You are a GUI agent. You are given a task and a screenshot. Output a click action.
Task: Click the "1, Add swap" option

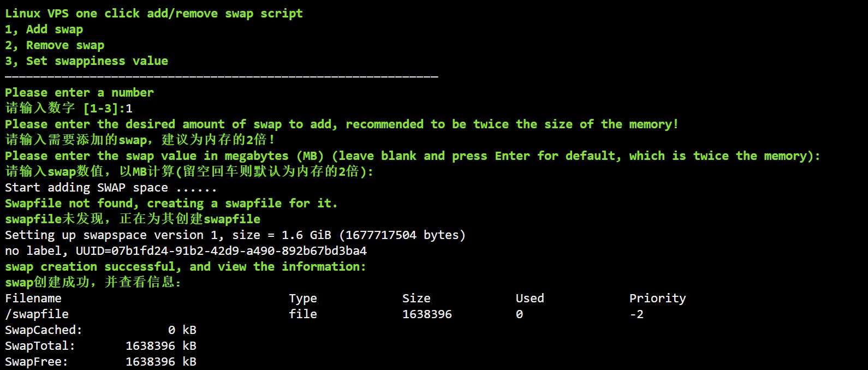[x=44, y=29]
